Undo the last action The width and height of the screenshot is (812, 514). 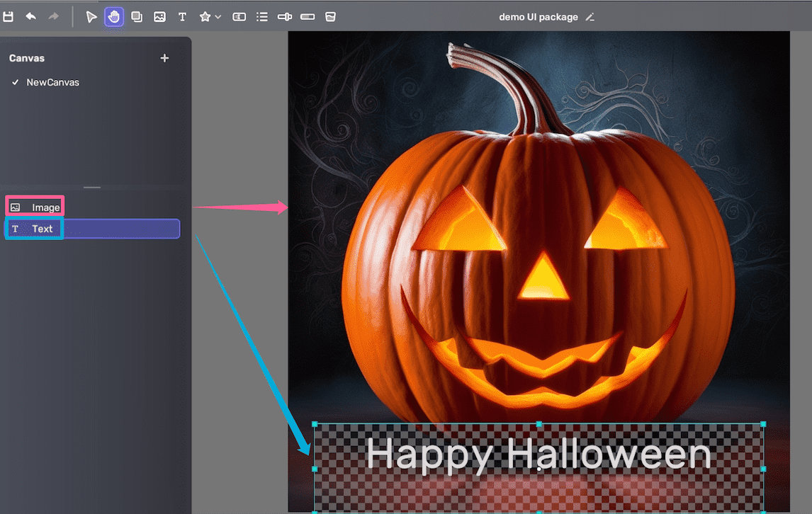point(30,16)
